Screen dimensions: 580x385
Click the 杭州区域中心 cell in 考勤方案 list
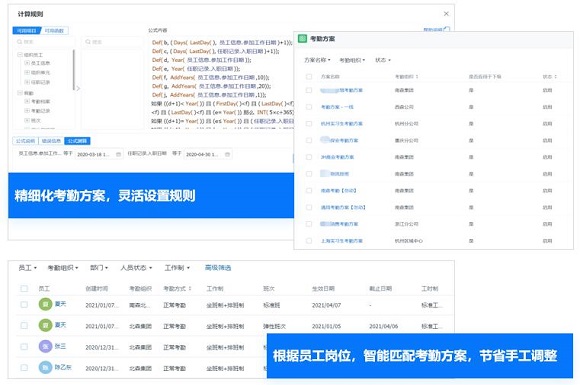[408, 241]
